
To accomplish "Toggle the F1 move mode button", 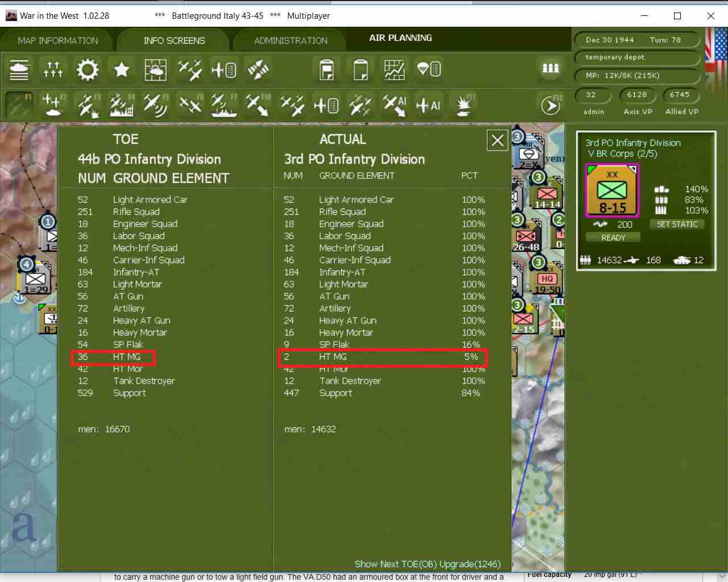I will [x=19, y=105].
